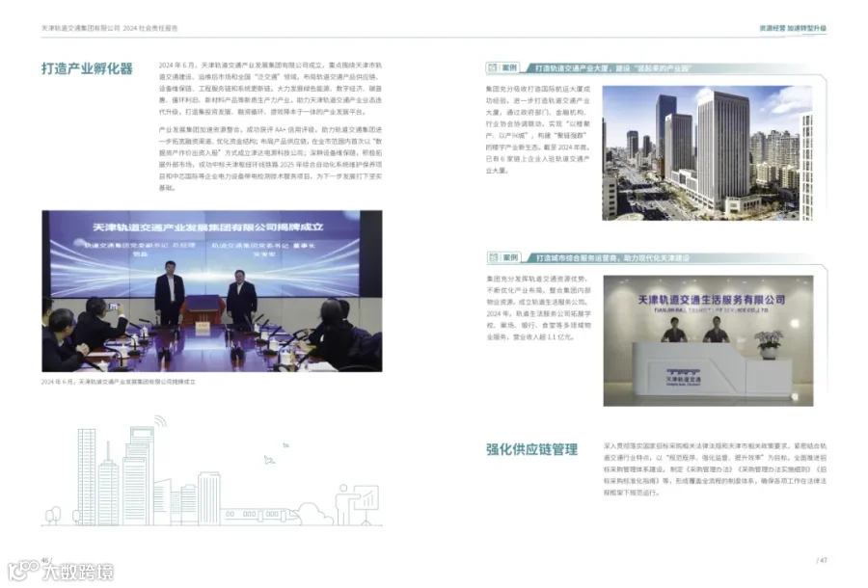Open the unveiling ceremony meeting room photo
This screenshot has height=588, width=868.
tap(212, 291)
